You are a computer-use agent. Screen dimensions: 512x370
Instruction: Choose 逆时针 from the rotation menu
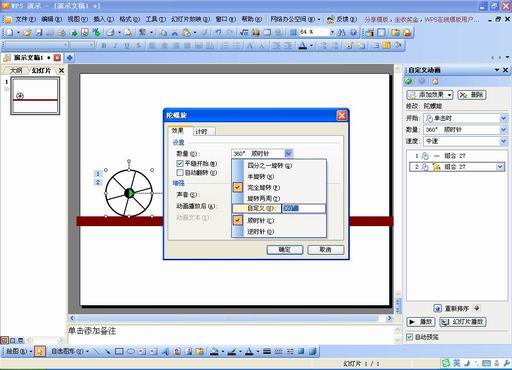tap(260, 231)
